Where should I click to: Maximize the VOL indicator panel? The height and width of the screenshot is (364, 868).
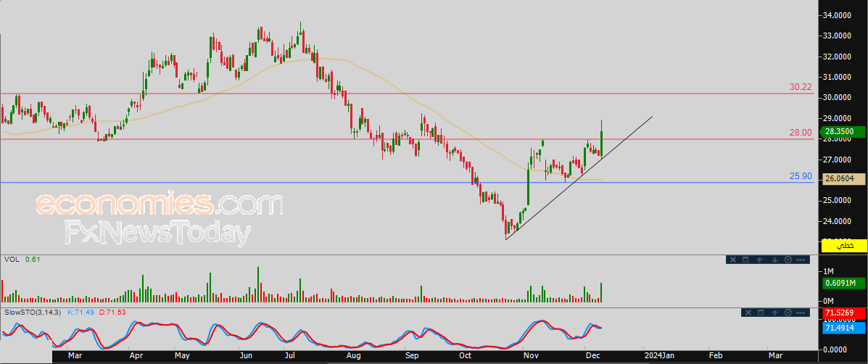tap(745, 260)
